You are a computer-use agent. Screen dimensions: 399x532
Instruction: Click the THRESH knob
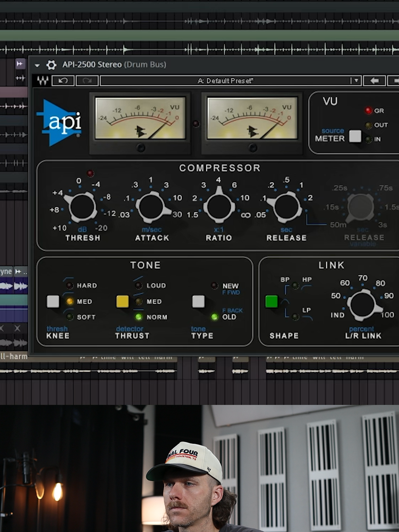82,207
